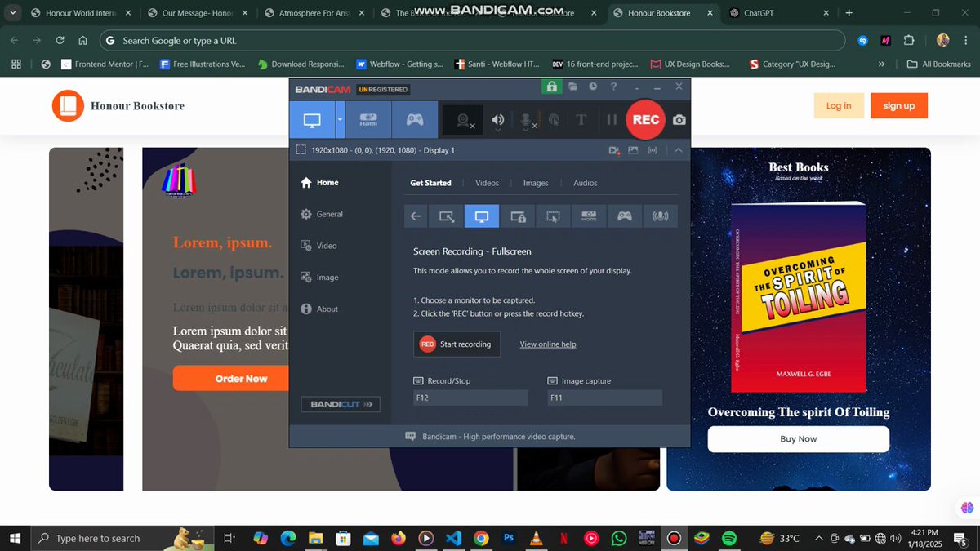This screenshot has height=551, width=980.
Task: Switch to the Our Message browser tab
Action: tap(198, 13)
